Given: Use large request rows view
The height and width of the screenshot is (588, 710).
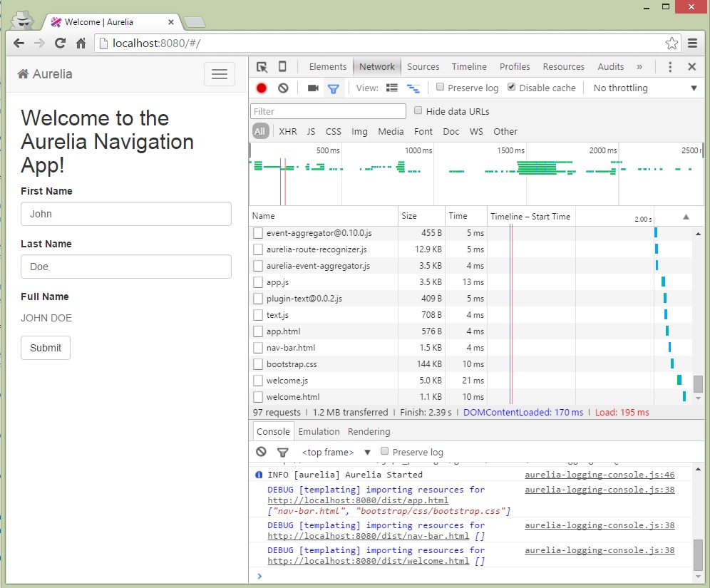Looking at the screenshot, I should point(392,88).
